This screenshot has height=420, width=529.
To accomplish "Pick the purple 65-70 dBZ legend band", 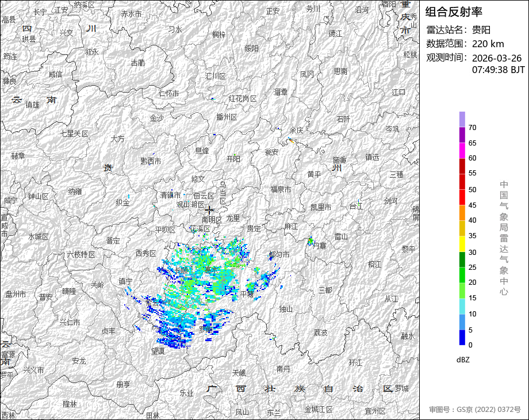I will coord(462,135).
